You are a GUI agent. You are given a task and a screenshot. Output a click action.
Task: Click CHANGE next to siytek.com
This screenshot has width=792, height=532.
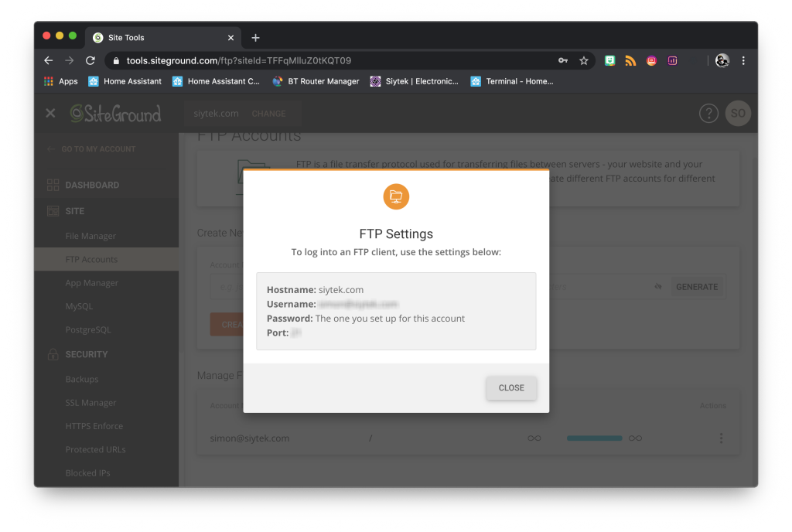click(x=268, y=114)
